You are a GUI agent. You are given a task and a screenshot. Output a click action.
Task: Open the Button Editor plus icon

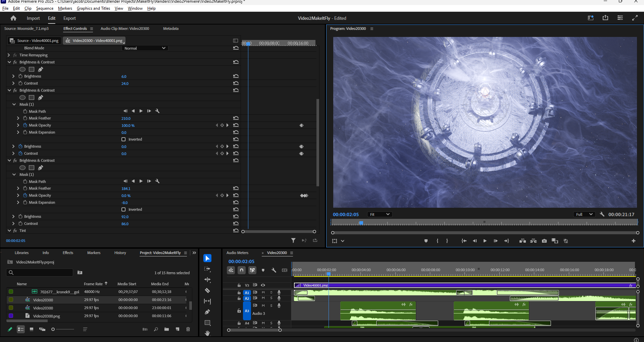(x=634, y=241)
